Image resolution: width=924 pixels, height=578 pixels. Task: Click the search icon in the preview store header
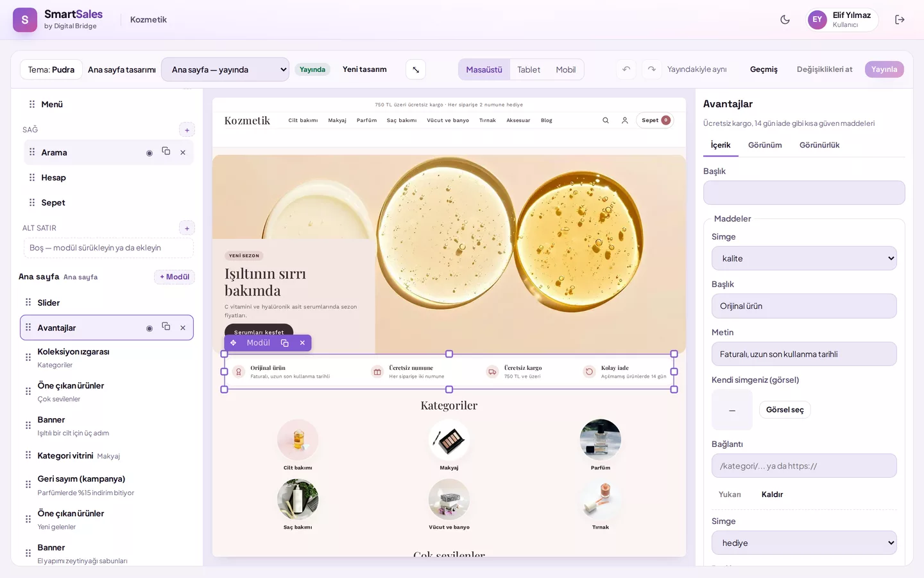point(605,120)
